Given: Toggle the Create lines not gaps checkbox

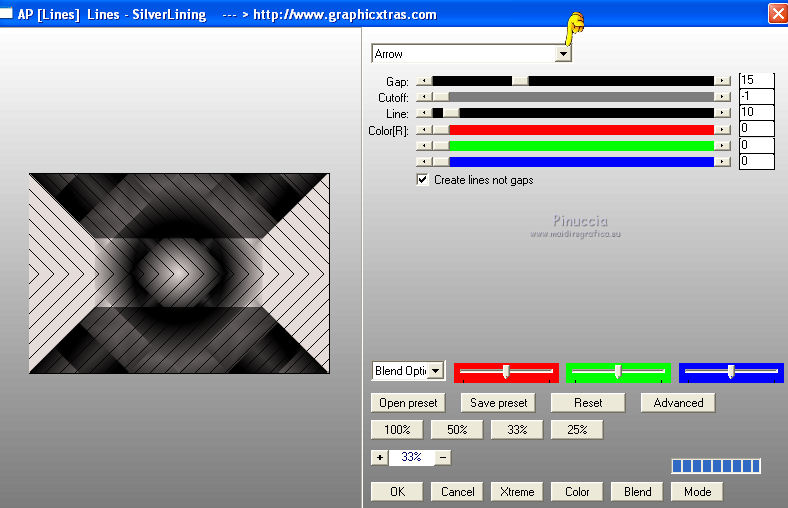Looking at the screenshot, I should click(x=423, y=180).
